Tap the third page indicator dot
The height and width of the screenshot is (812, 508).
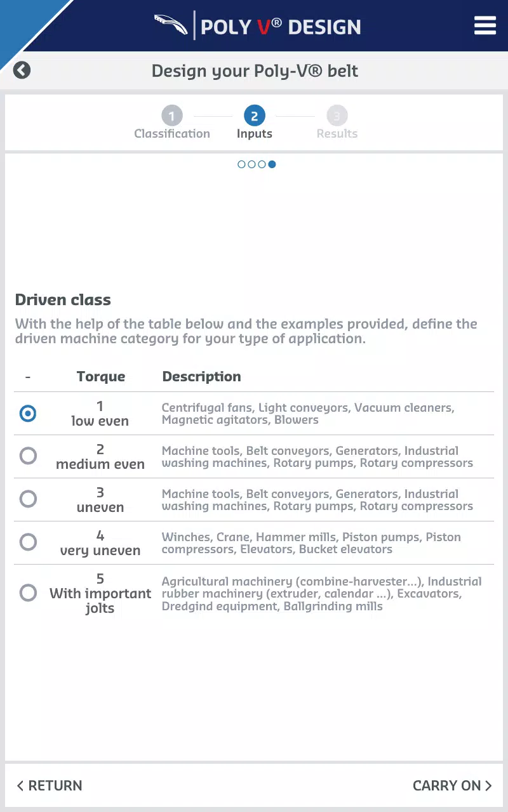click(x=262, y=164)
